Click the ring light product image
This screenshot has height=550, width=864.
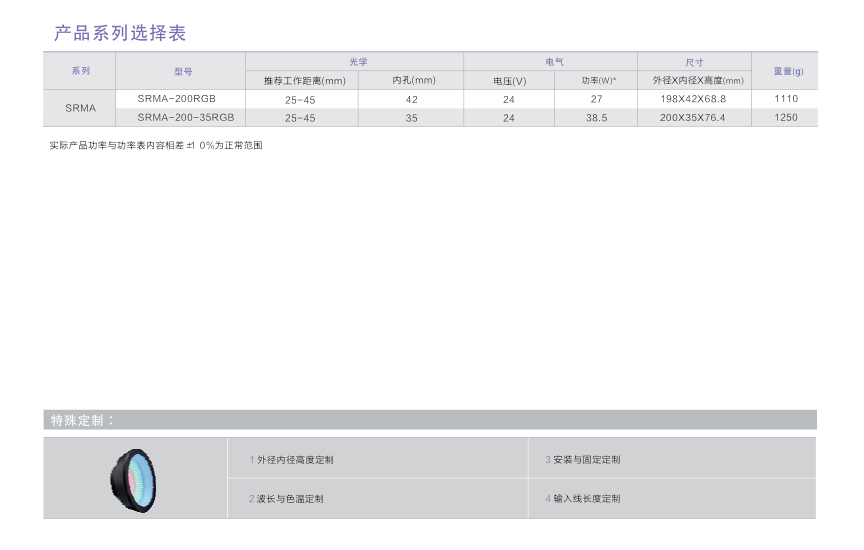133,481
